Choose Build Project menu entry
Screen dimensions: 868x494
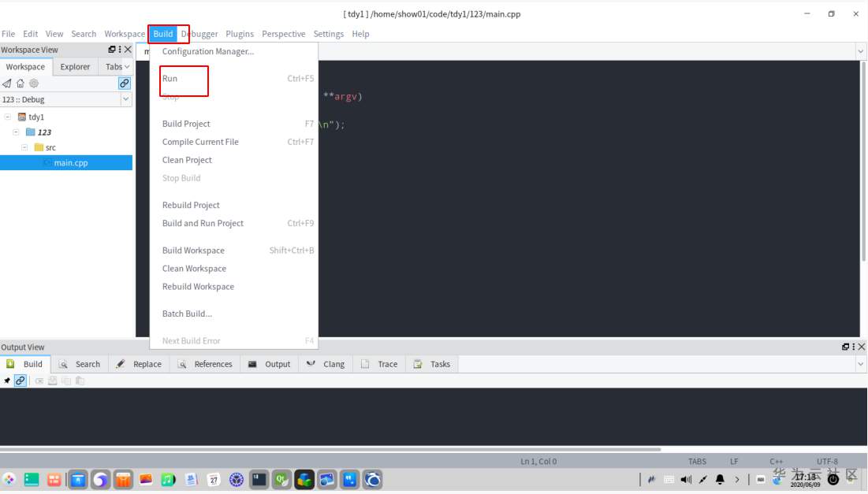pyautogui.click(x=234, y=124)
